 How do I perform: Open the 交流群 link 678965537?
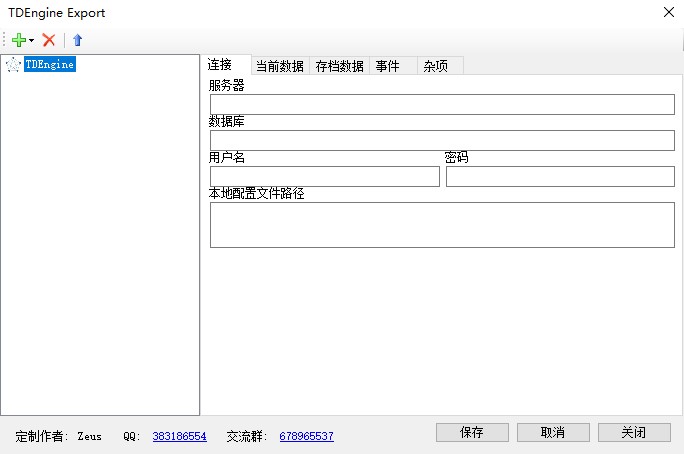(307, 436)
